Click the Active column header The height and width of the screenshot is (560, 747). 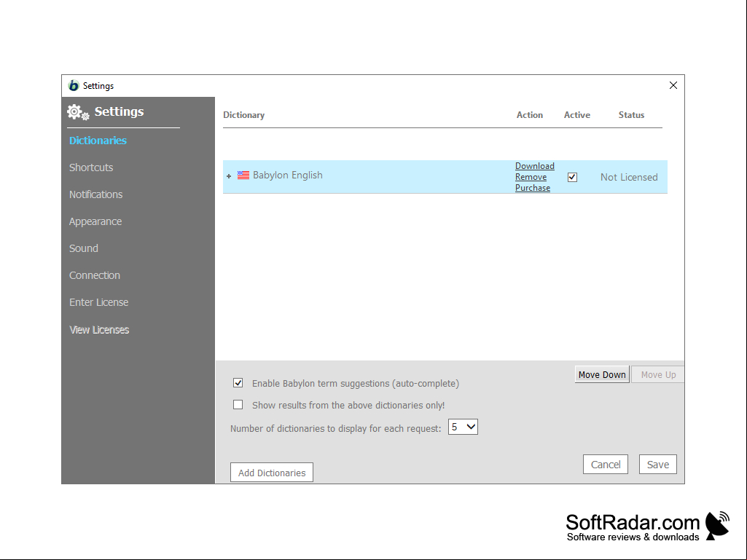(577, 115)
